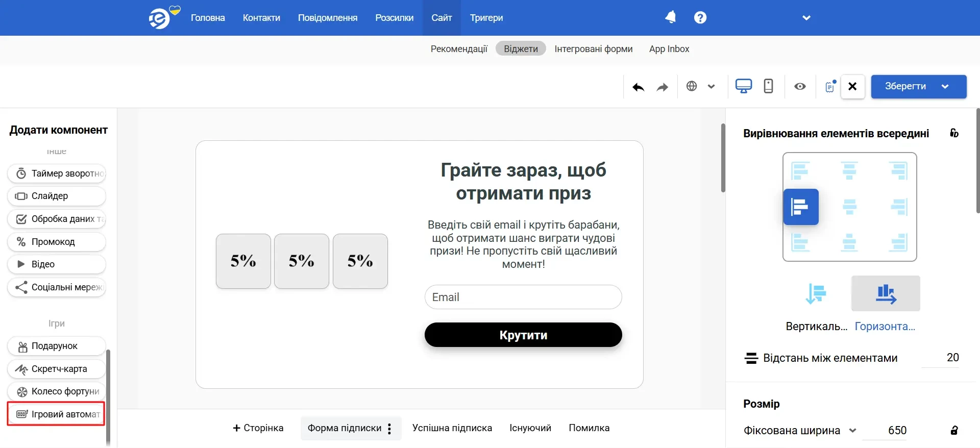Open the Тригери menu item

click(x=486, y=18)
